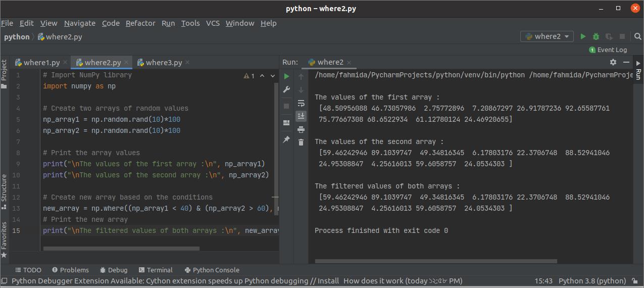Viewport: 644px width, 288px height.
Task: Place cursor on line 13 np.where code
Action: click(x=161, y=208)
